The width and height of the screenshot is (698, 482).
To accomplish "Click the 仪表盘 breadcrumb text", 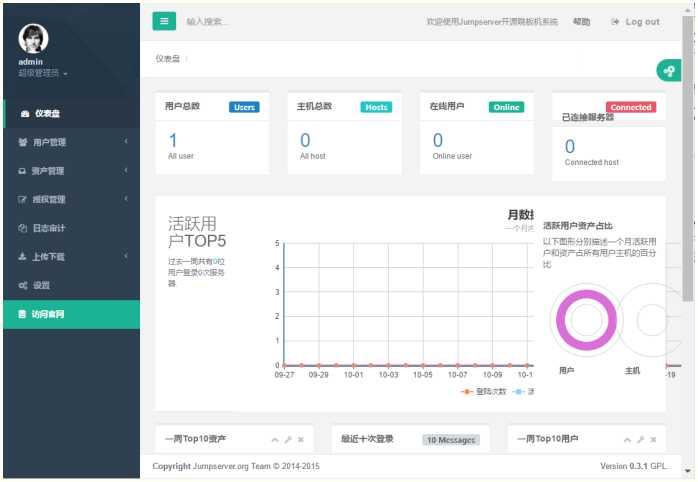I will pyautogui.click(x=167, y=59).
